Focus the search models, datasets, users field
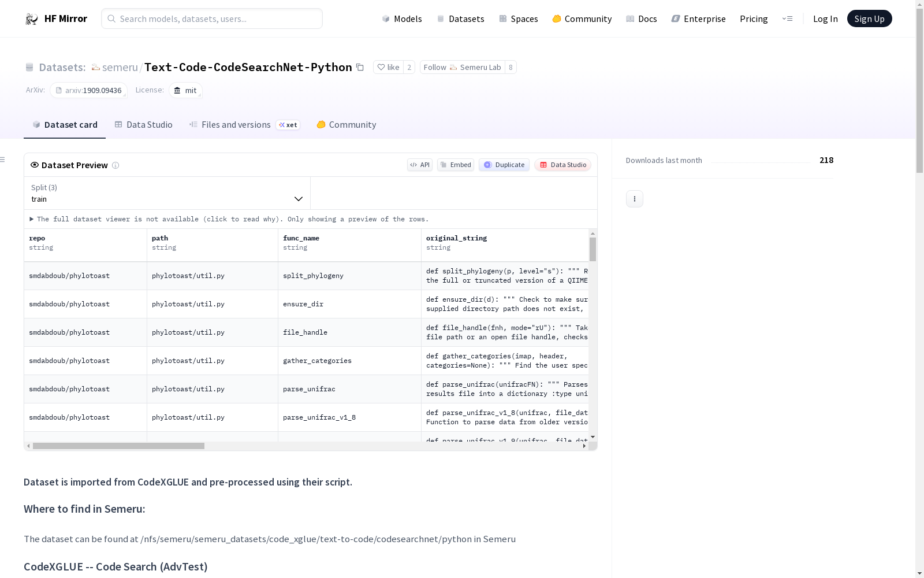The image size is (924, 578). pyautogui.click(x=212, y=18)
